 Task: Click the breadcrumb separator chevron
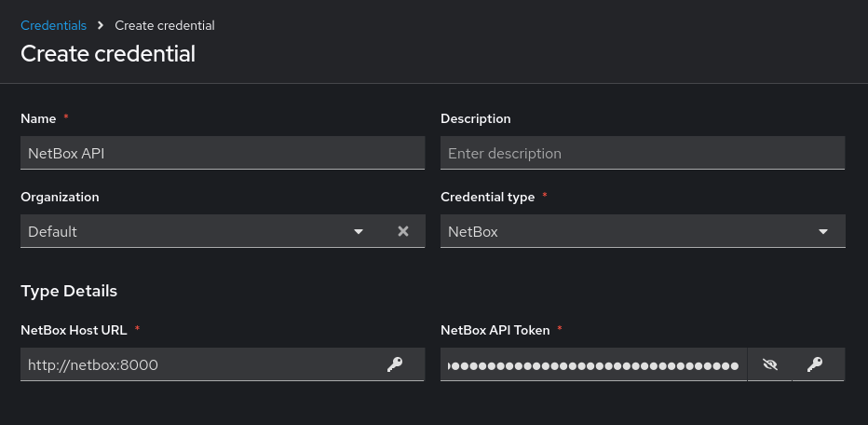coord(101,25)
